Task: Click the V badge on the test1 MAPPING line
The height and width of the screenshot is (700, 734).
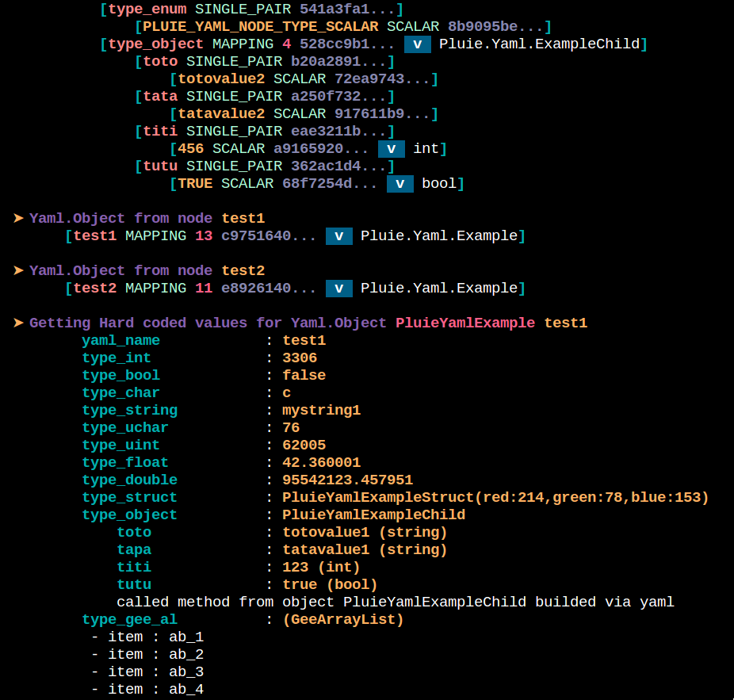Action: coord(339,236)
